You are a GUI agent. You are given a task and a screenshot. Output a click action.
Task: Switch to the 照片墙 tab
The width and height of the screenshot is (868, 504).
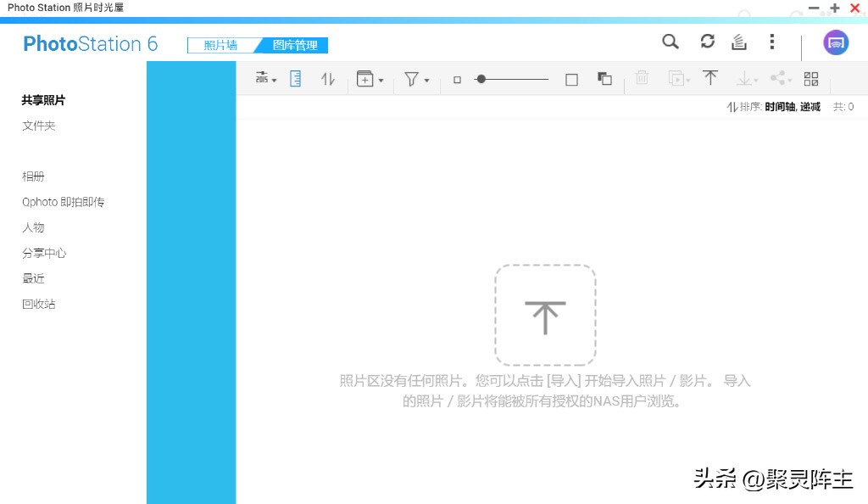(x=220, y=45)
